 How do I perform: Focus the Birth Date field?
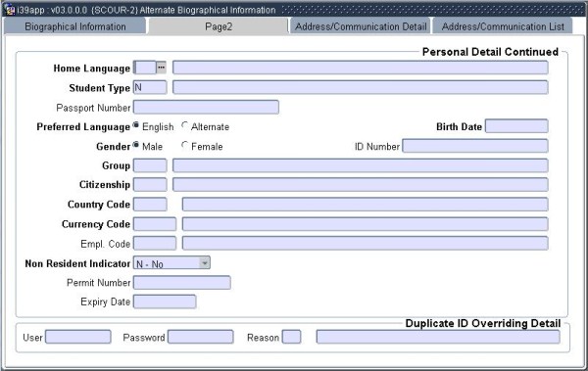click(516, 126)
